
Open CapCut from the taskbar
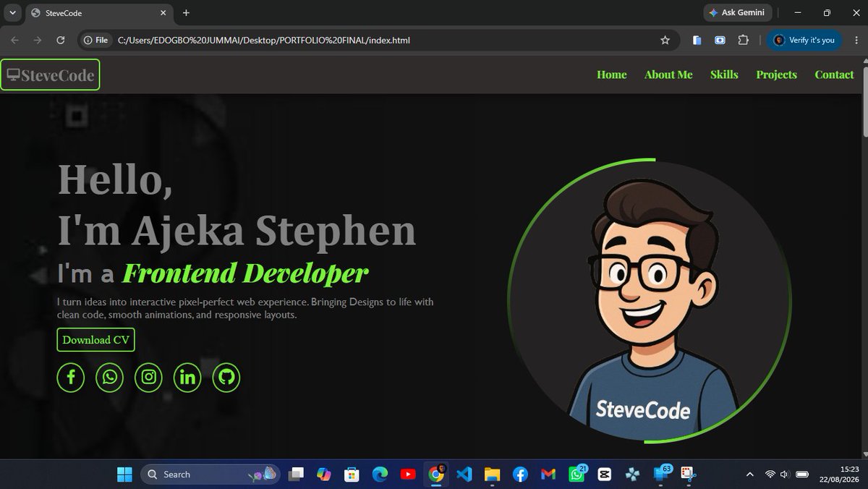click(x=605, y=475)
